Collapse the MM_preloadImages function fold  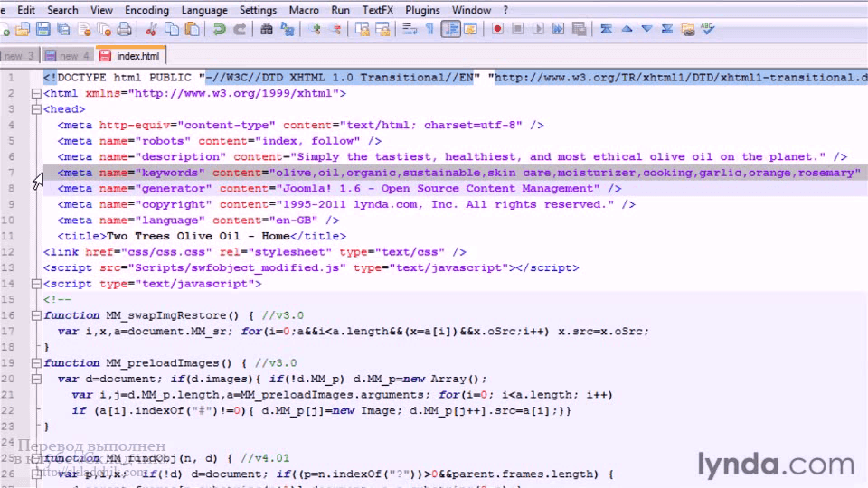(x=36, y=363)
